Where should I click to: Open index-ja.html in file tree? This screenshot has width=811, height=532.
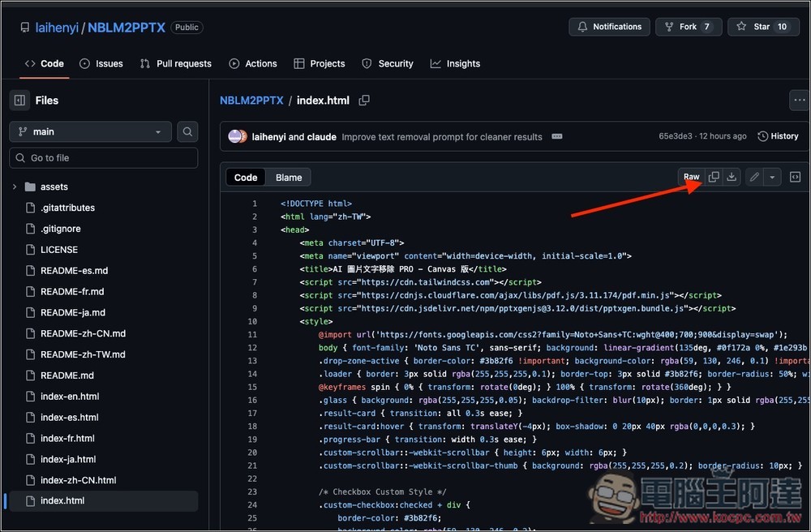(x=68, y=459)
